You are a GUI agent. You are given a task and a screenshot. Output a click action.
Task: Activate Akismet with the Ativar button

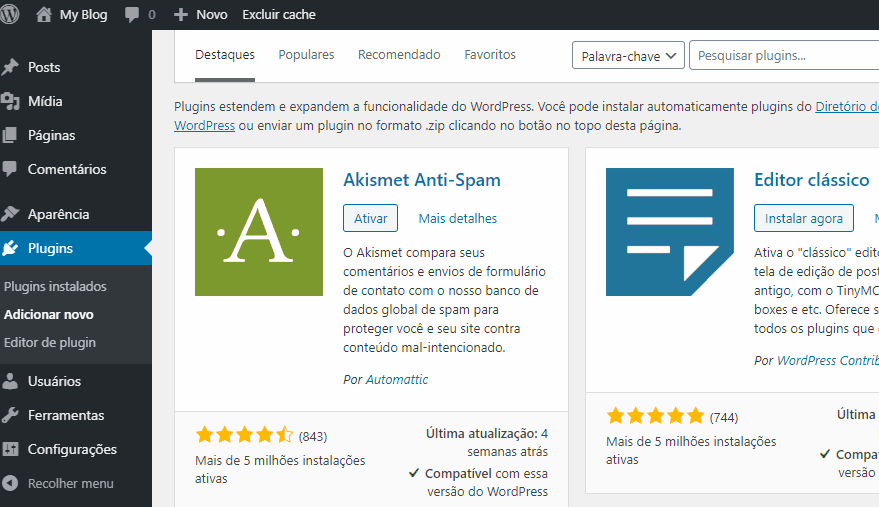(371, 218)
